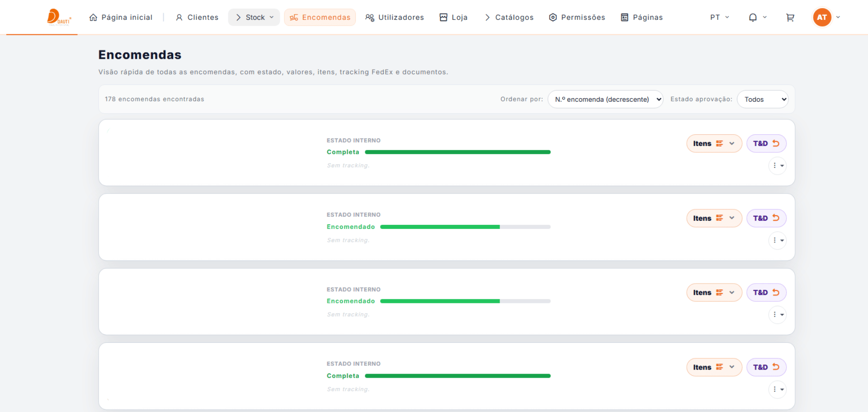Open the PT language selector

click(719, 18)
